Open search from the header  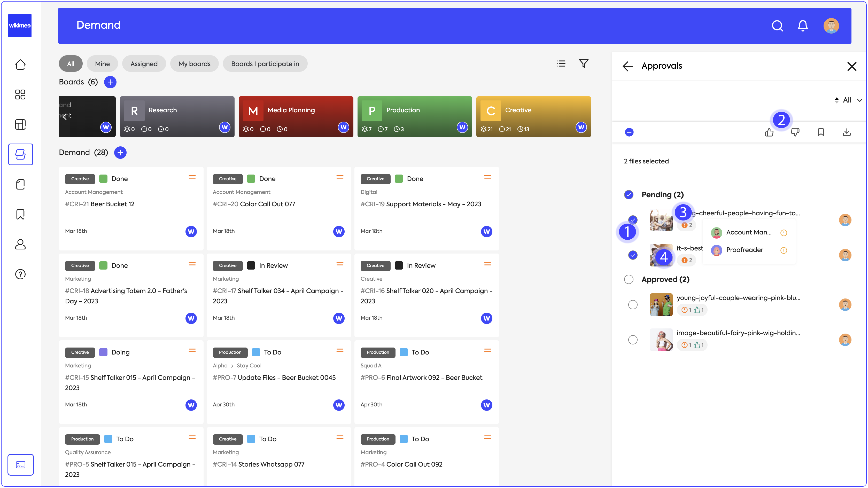[777, 26]
